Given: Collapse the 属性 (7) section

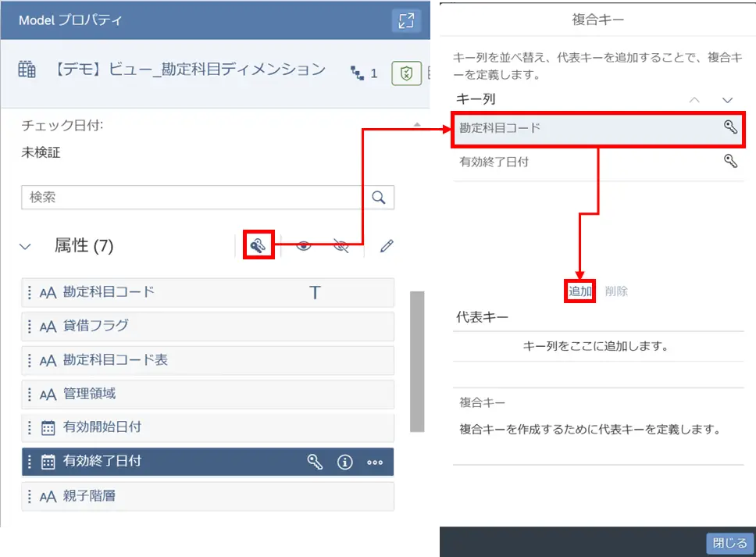Looking at the screenshot, I should tap(25, 246).
